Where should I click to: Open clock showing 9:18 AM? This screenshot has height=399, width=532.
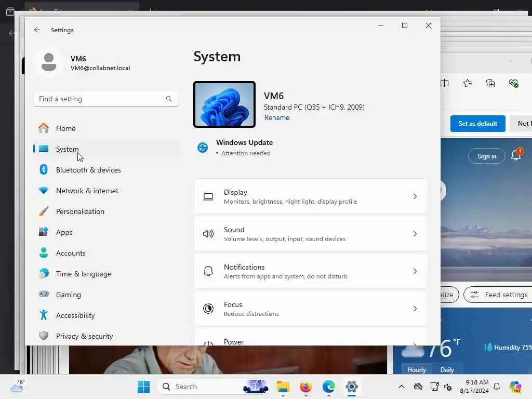click(475, 387)
